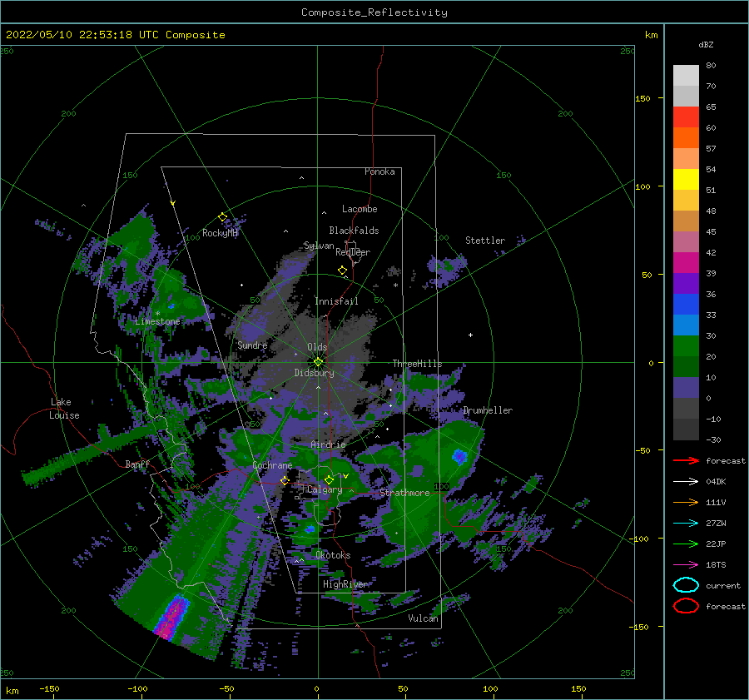Click the Limestone label
749x700 pixels.
(x=157, y=321)
